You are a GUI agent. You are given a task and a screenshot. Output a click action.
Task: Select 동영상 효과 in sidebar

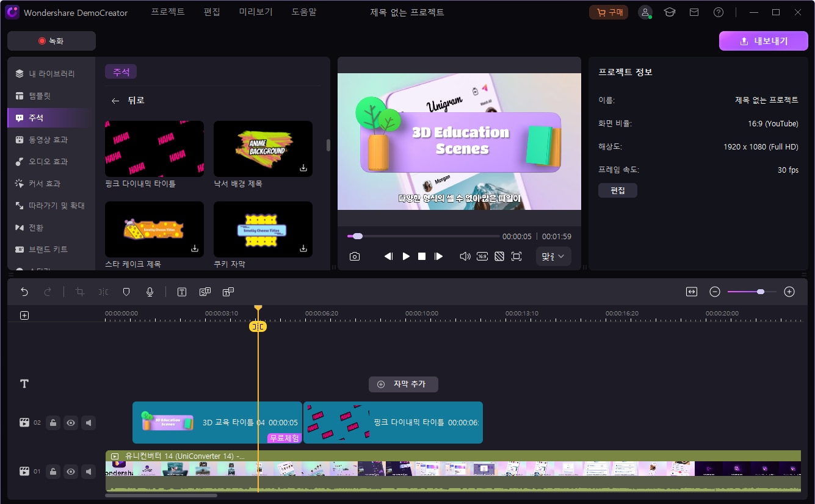pos(51,140)
